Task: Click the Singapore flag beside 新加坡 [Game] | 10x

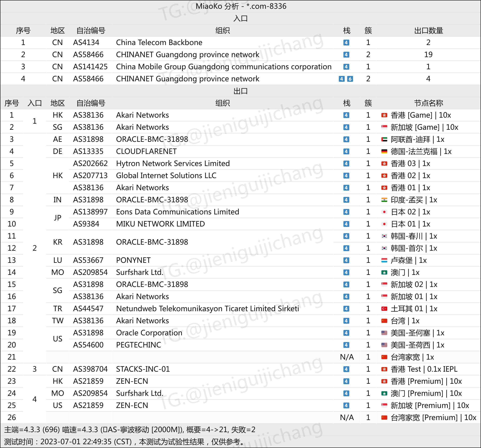Action: coord(384,127)
